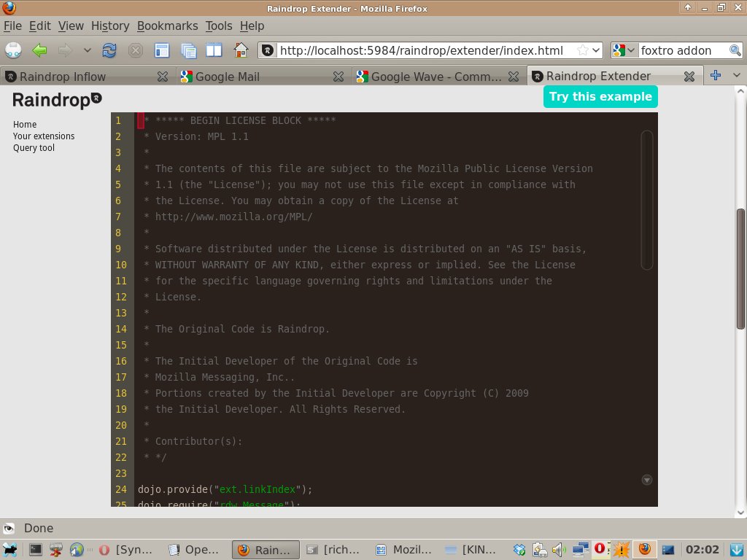Close the Google Wave tab
The width and height of the screenshot is (747, 560).
click(x=514, y=76)
